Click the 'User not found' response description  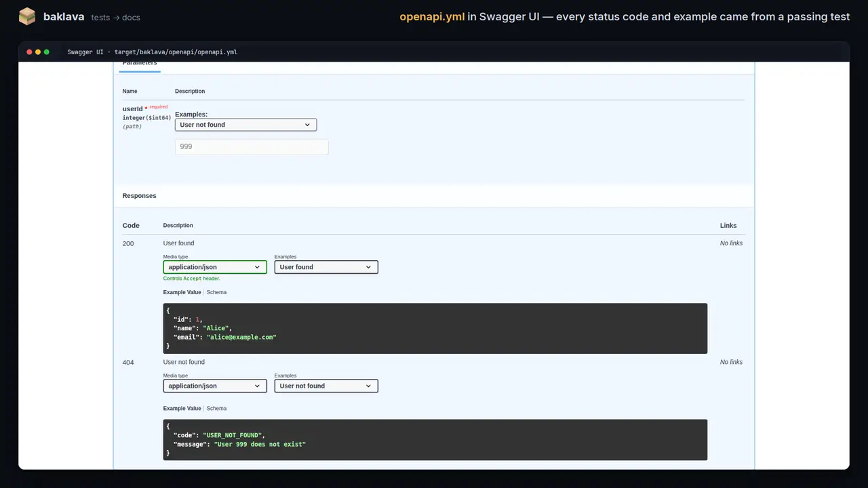184,362
